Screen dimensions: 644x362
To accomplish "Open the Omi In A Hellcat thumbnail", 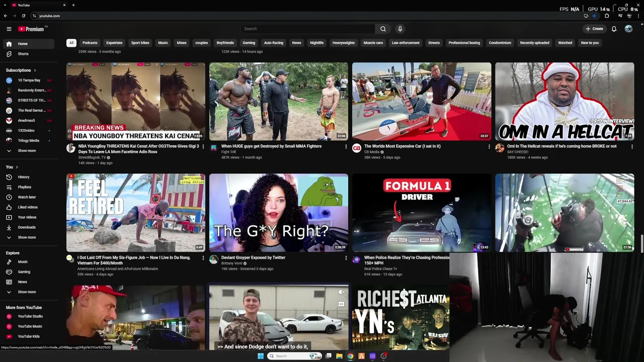I will tap(565, 101).
